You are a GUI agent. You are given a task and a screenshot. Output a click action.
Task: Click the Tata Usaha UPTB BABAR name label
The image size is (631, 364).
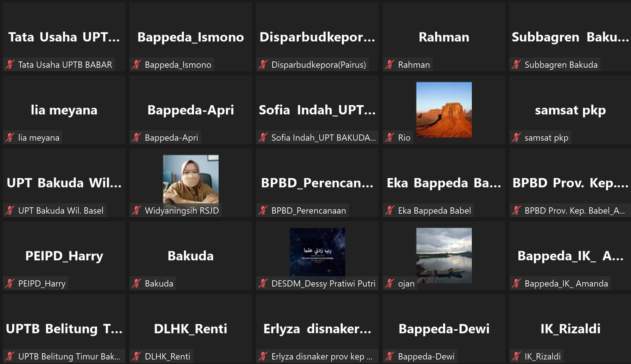pyautogui.click(x=65, y=65)
